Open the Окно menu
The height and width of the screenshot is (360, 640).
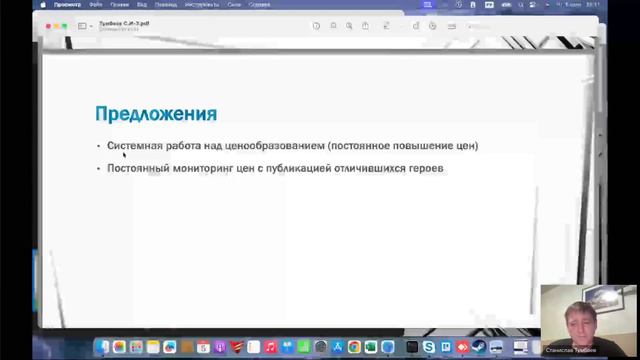point(234,5)
